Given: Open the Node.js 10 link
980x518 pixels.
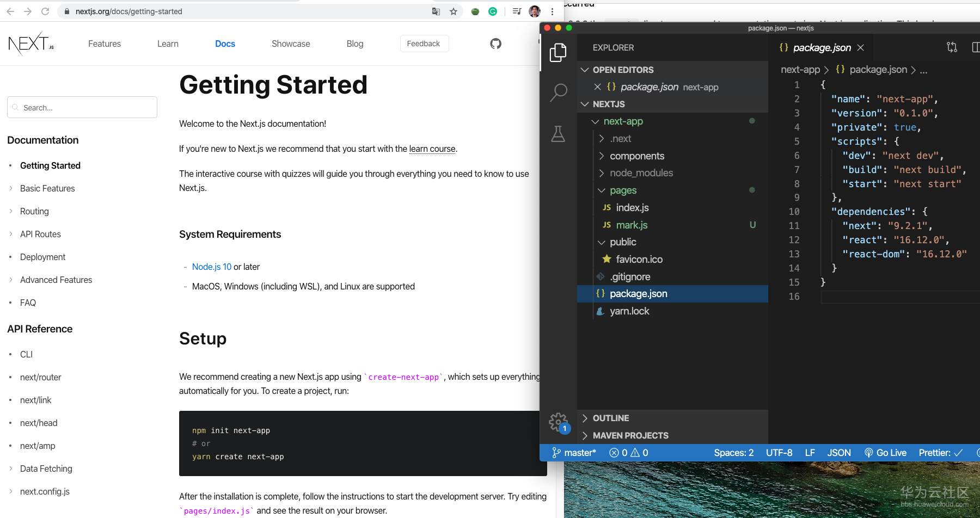Looking at the screenshot, I should (212, 267).
